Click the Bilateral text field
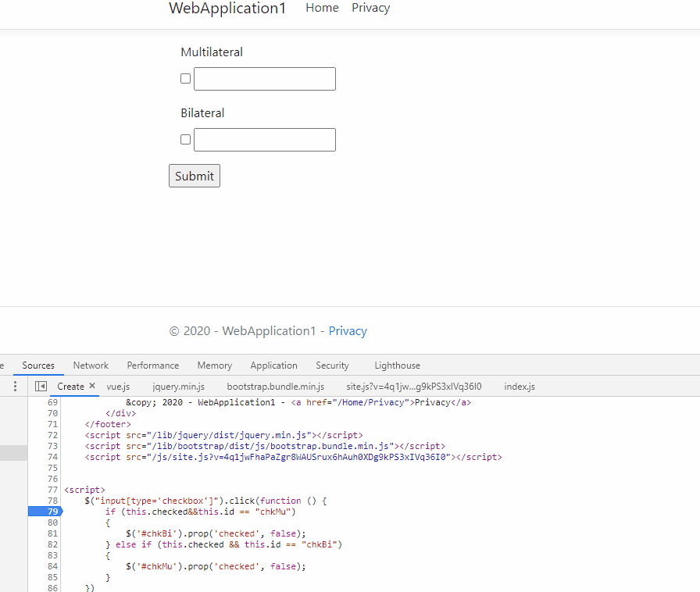700x592 pixels. click(265, 140)
